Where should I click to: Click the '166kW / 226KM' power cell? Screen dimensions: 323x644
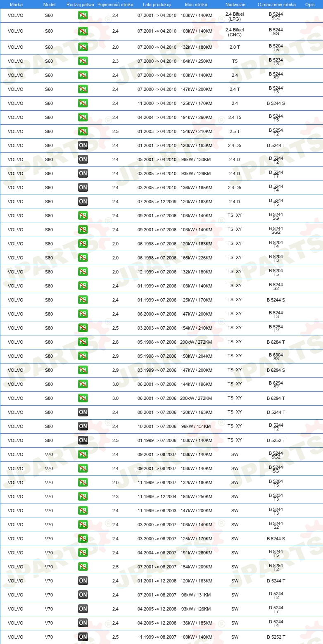click(x=196, y=258)
